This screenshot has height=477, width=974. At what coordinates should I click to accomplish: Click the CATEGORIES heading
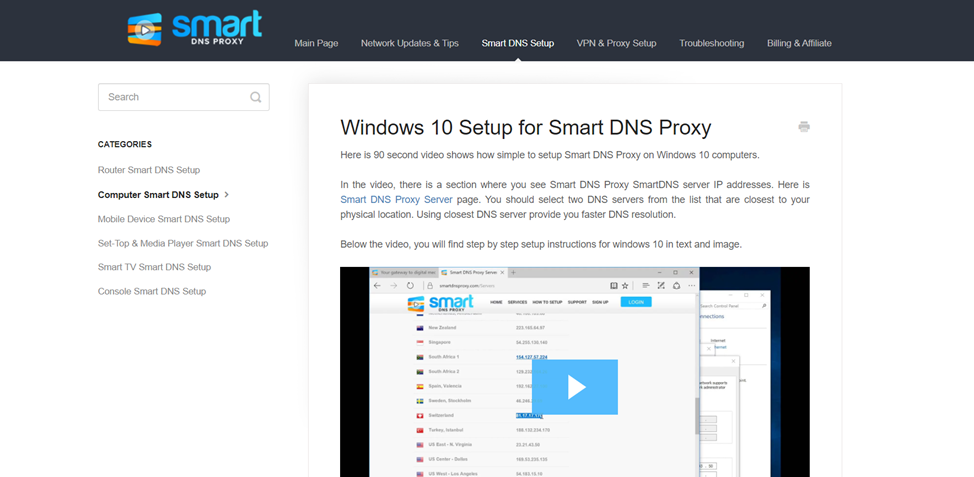(125, 144)
